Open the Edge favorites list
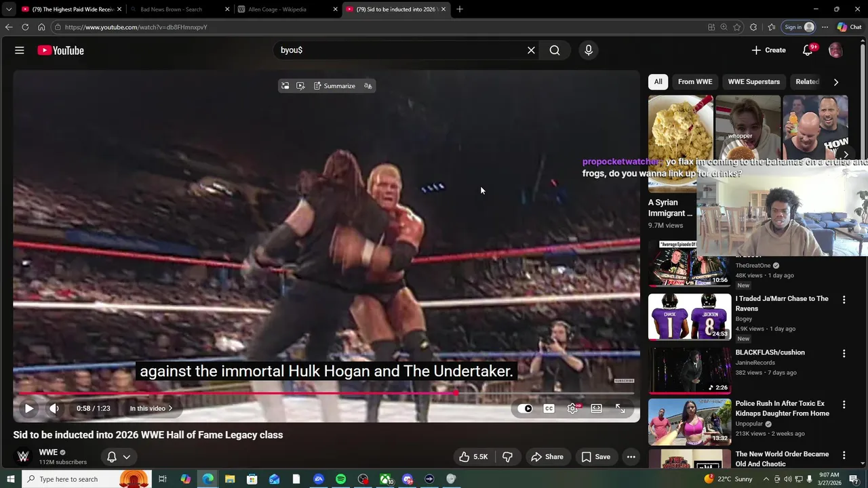Image resolution: width=868 pixels, height=488 pixels. [x=772, y=27]
